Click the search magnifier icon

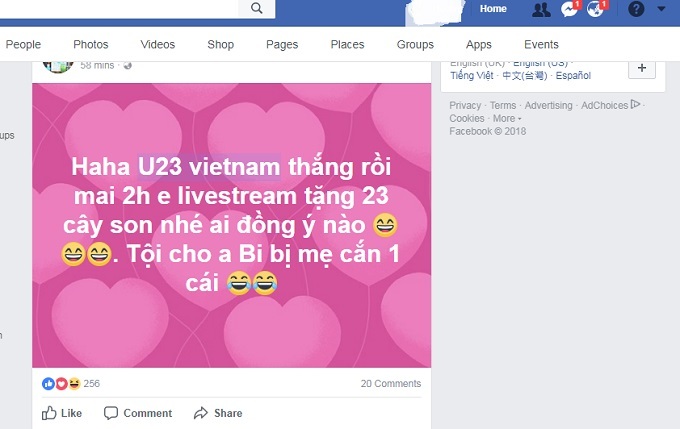[256, 8]
